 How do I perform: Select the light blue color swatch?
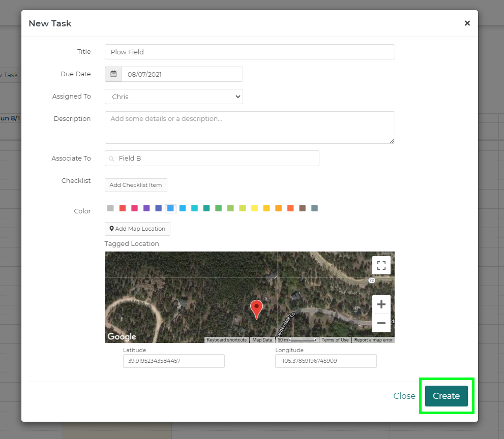tap(183, 208)
